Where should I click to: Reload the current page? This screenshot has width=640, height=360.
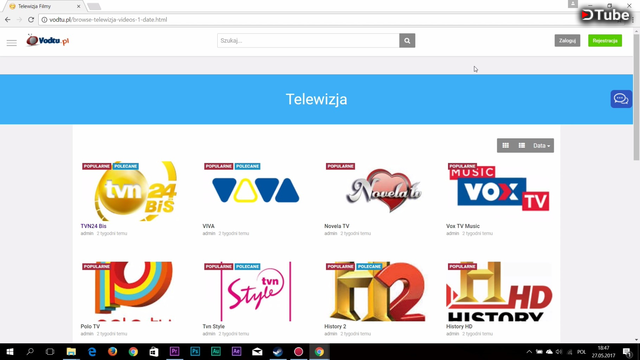tap(31, 19)
